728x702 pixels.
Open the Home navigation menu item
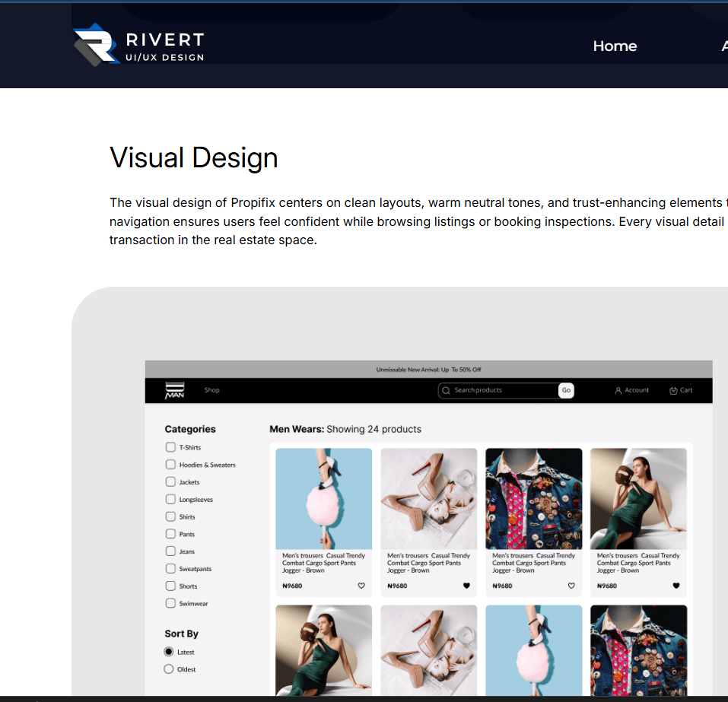615,46
